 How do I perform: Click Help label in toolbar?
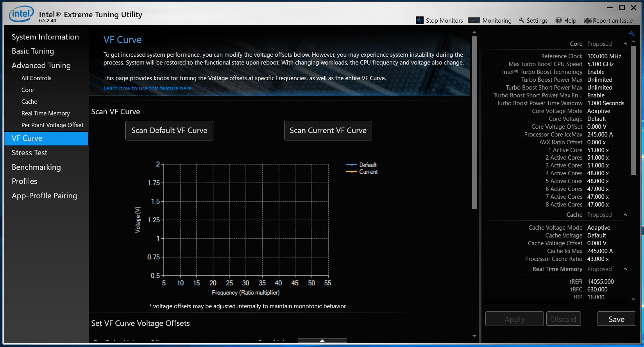pos(570,21)
